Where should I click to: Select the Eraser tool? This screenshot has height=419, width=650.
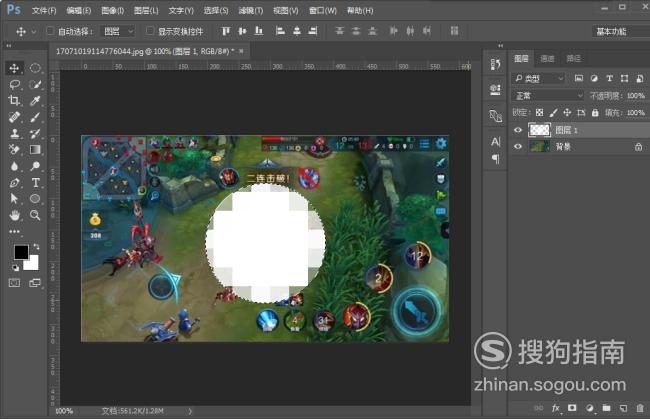[15, 150]
